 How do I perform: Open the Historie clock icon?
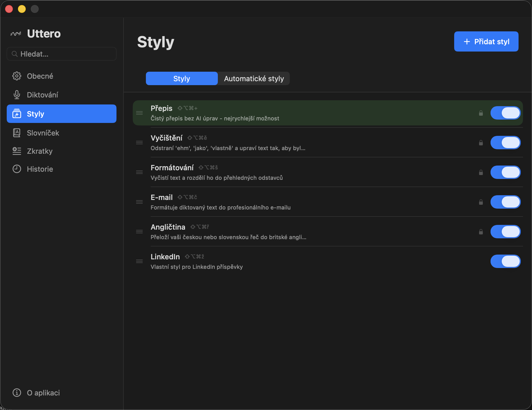click(17, 169)
